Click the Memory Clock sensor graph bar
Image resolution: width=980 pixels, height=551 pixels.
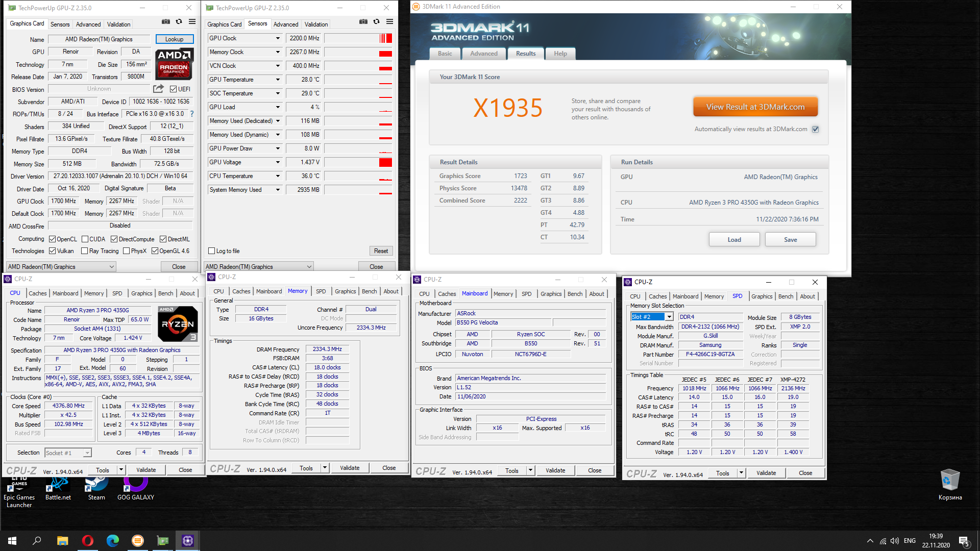[358, 52]
